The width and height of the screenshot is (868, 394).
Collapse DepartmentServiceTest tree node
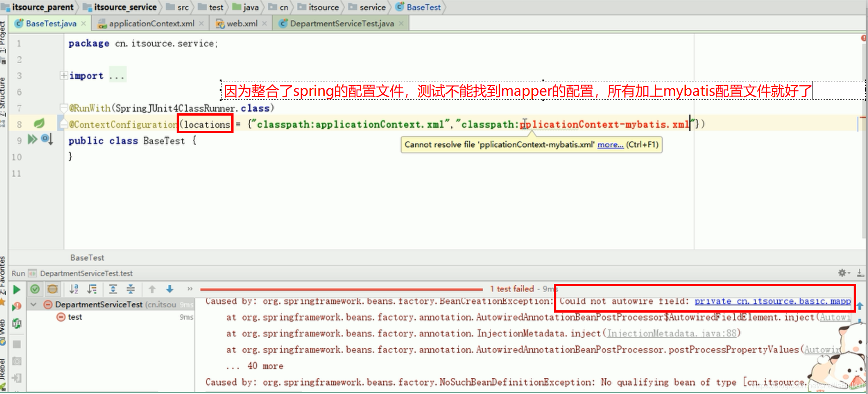click(x=33, y=305)
